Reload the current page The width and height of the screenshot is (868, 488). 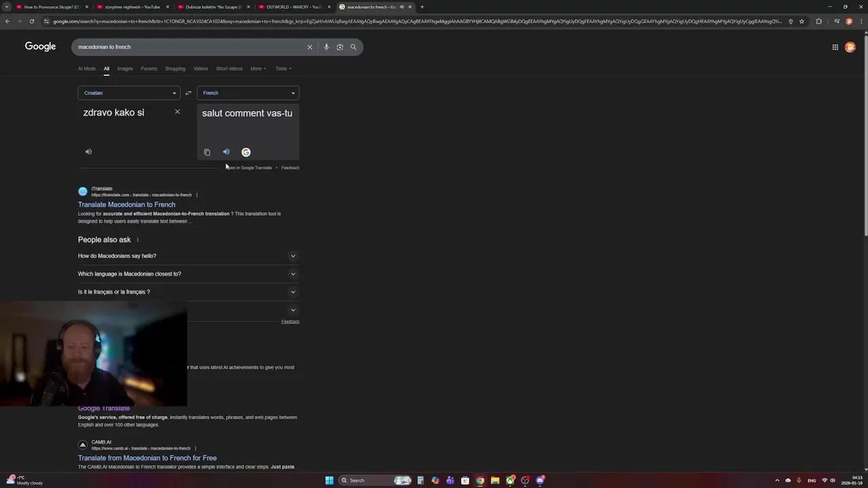[32, 21]
